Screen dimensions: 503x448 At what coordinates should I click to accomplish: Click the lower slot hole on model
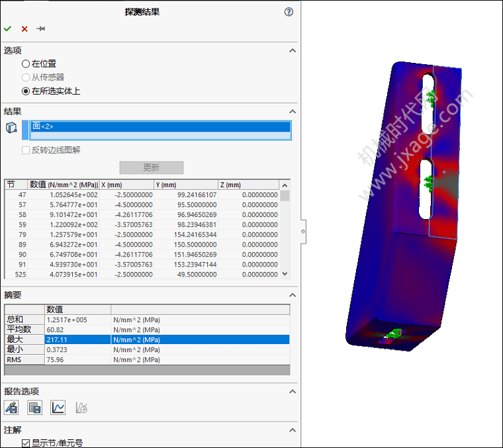pyautogui.click(x=426, y=189)
